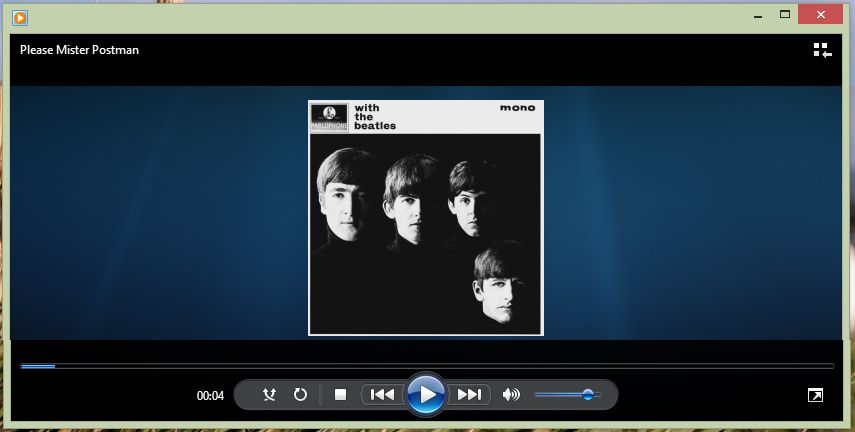Switch to Library view icon
The height and width of the screenshot is (432, 855).
click(x=822, y=50)
